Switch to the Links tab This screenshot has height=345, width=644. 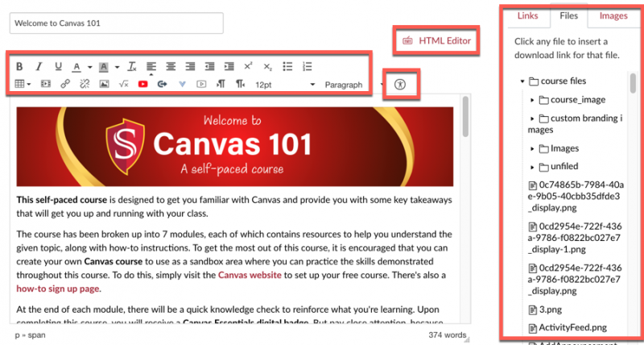click(x=528, y=16)
